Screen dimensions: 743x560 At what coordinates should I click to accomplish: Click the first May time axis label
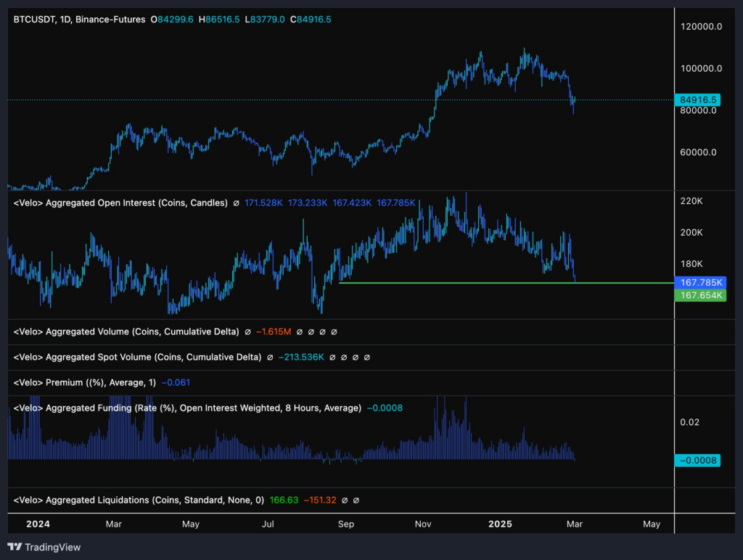click(191, 524)
